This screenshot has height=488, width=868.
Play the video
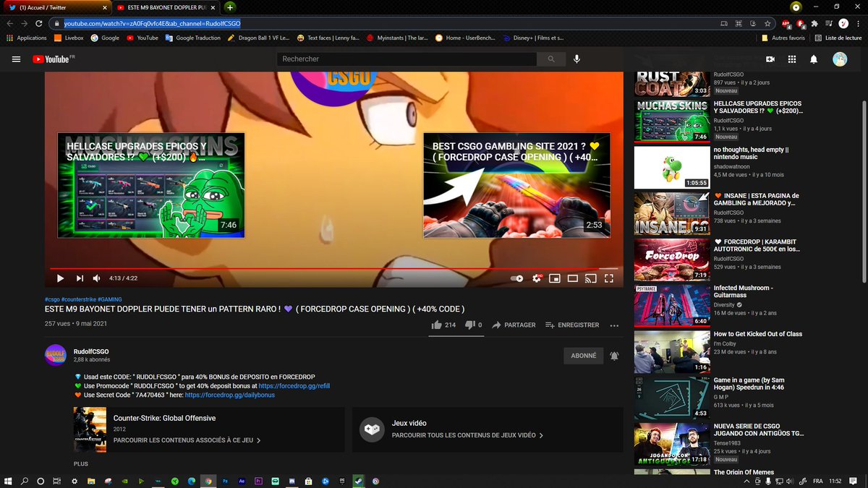[60, 278]
